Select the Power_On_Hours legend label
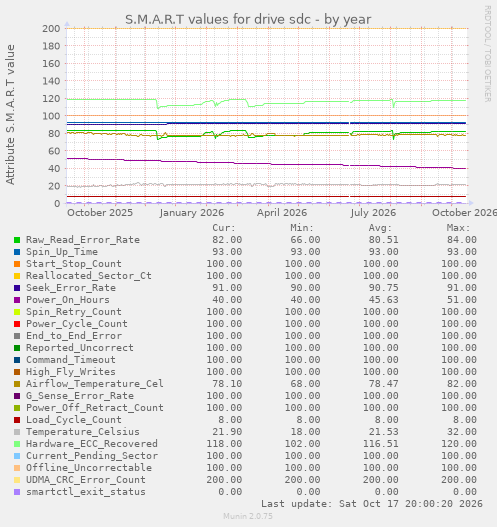The width and height of the screenshot is (497, 527). 68,300
